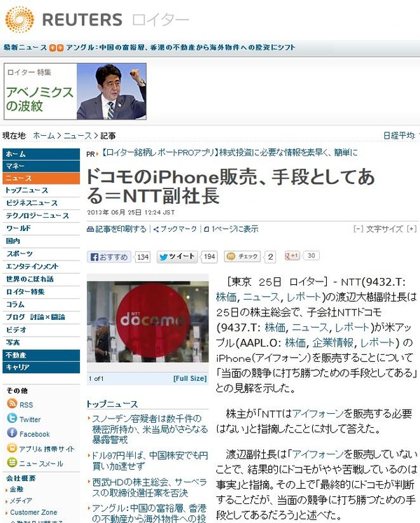This screenshot has height=523, width=420.
Task: Click the Facebook recommend count 134
Action: pyautogui.click(x=143, y=257)
